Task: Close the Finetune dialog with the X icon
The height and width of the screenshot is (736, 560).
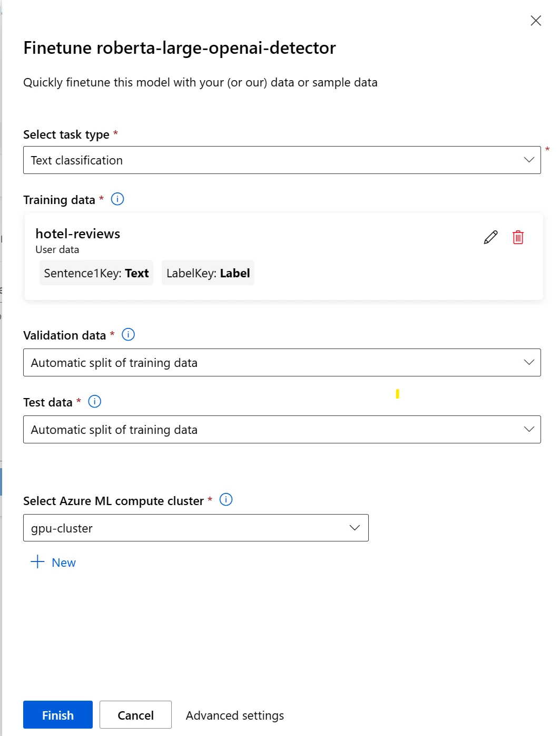Action: [x=536, y=21]
